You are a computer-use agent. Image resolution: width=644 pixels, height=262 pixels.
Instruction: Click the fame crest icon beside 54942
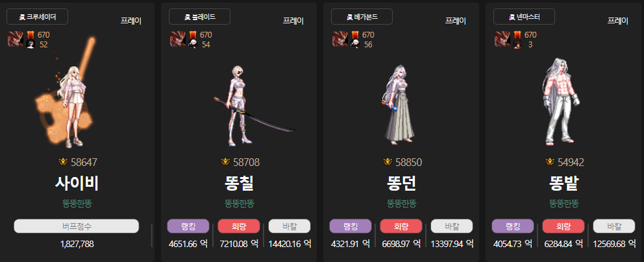coord(550,162)
